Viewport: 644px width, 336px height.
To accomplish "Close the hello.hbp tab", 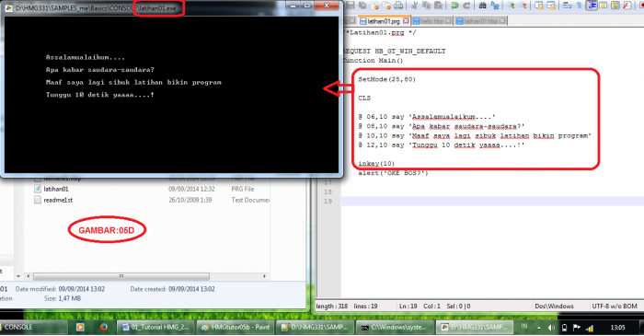I will pos(448,20).
